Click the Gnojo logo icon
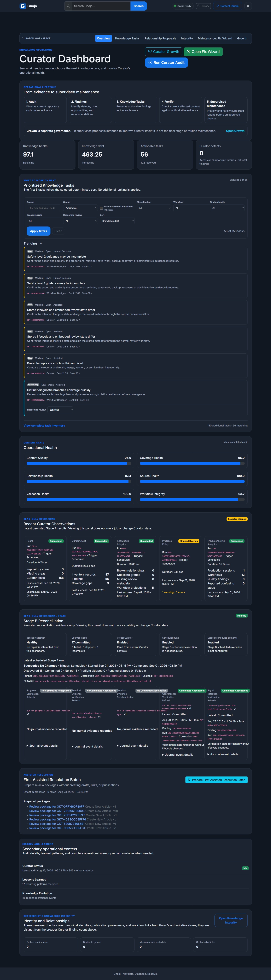Viewport: 271px width, 980px height. pos(23,6)
